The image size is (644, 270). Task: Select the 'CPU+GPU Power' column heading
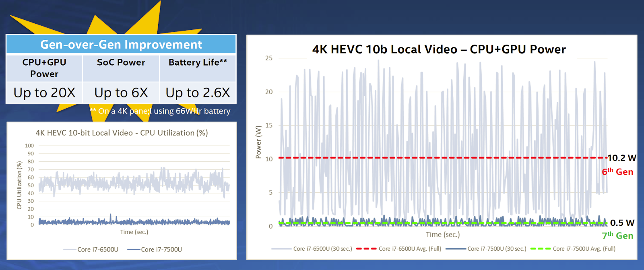[x=44, y=68]
